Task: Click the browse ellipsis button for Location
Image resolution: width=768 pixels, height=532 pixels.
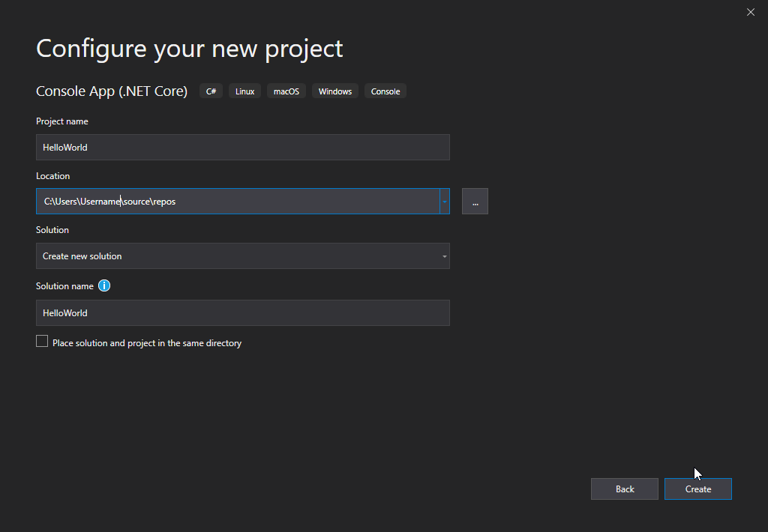Action: [x=475, y=202]
